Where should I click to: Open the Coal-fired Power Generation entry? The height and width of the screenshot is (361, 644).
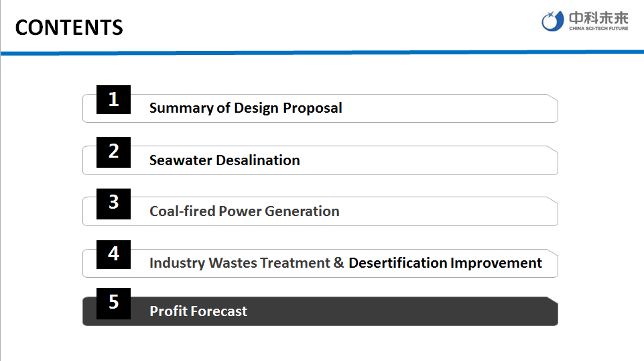(x=244, y=211)
